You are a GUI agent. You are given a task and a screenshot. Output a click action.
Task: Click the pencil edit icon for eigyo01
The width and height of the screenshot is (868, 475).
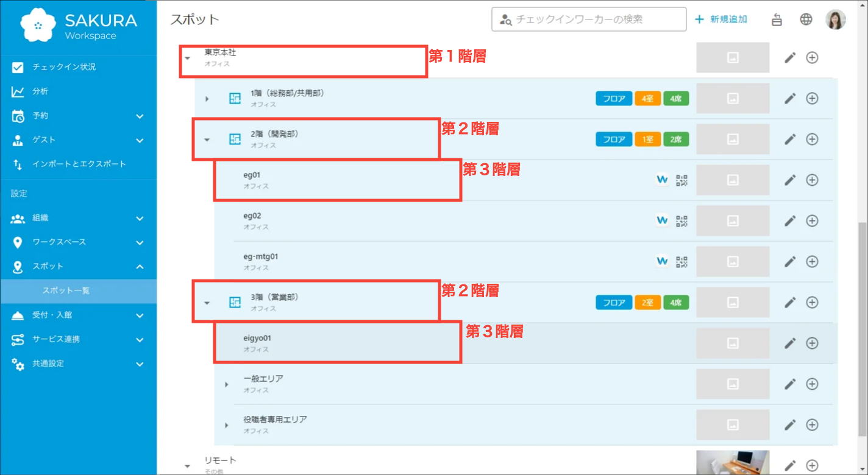(x=790, y=343)
